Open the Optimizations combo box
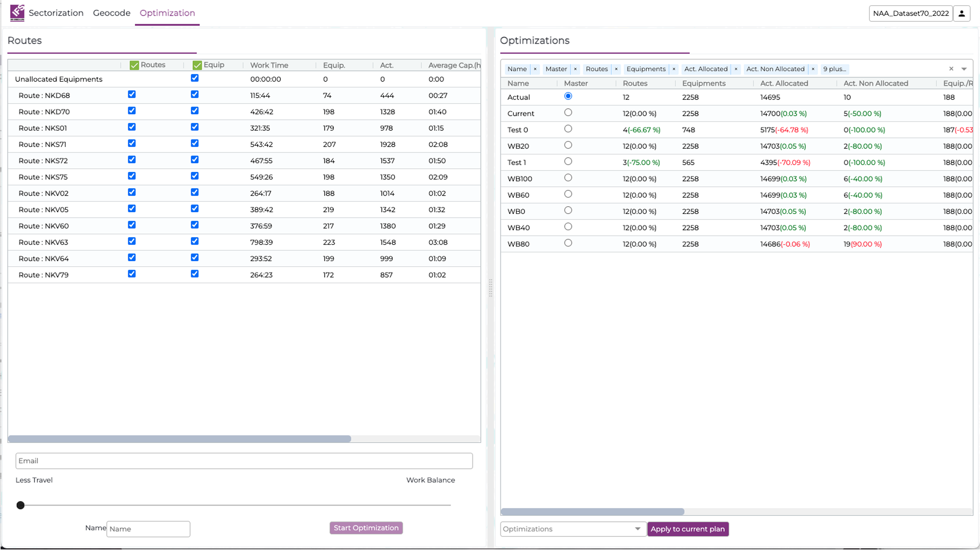 573,529
